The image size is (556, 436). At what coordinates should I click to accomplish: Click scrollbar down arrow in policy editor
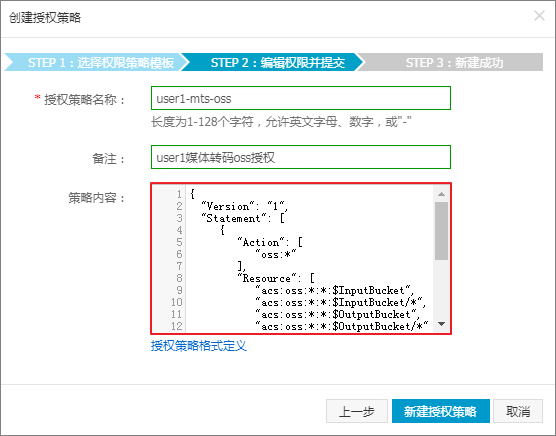[441, 324]
